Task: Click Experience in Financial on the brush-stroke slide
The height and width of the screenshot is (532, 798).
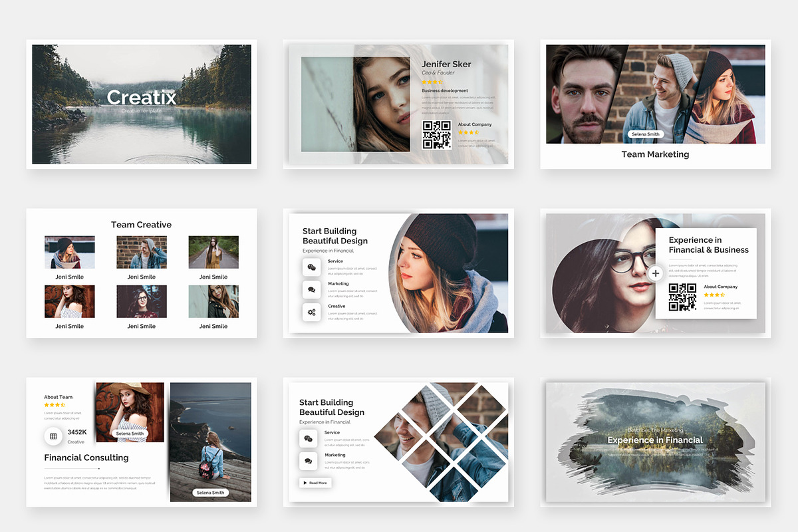Action: [x=655, y=440]
